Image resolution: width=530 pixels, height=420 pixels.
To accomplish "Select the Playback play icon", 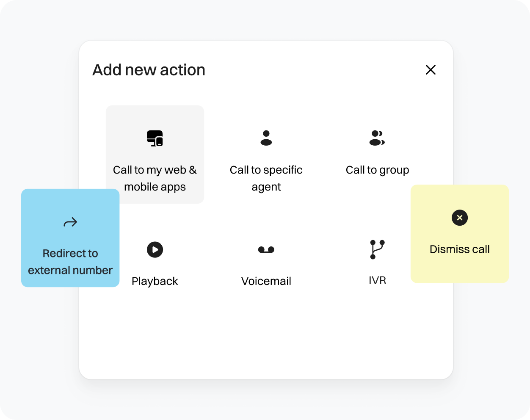I will click(155, 249).
